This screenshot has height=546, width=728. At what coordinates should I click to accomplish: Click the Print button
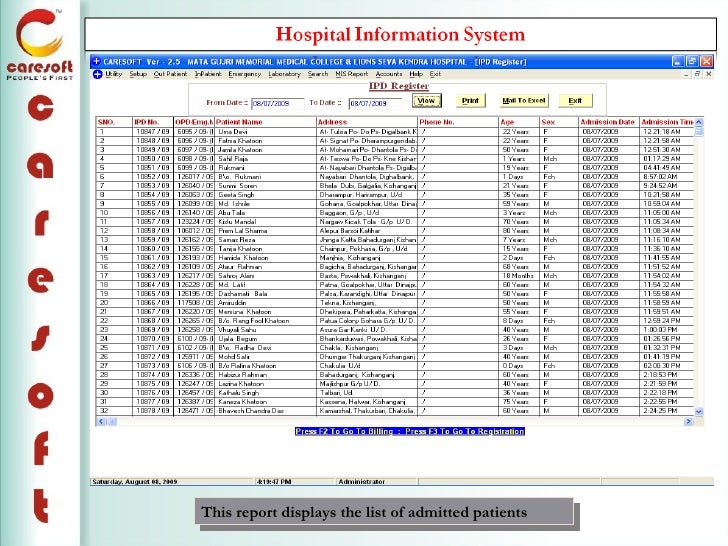(x=470, y=101)
